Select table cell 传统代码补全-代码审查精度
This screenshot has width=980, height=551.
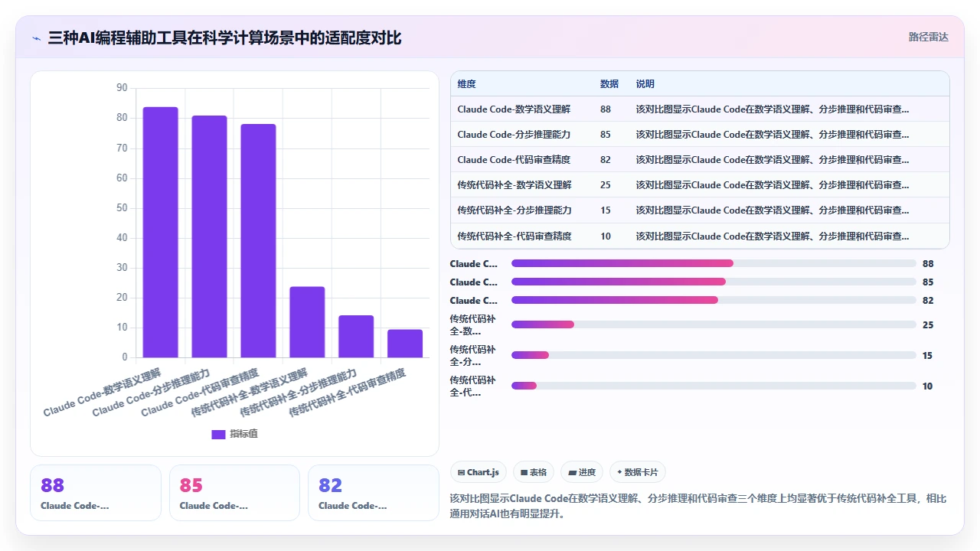(514, 236)
